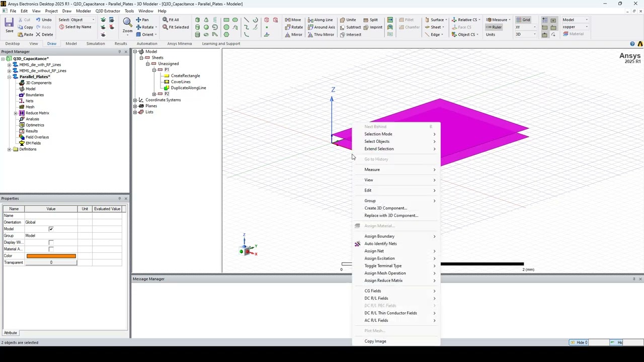Viewport: 644px width, 362px height.
Task: Select the Nets item in Project Manager
Action: (x=29, y=101)
